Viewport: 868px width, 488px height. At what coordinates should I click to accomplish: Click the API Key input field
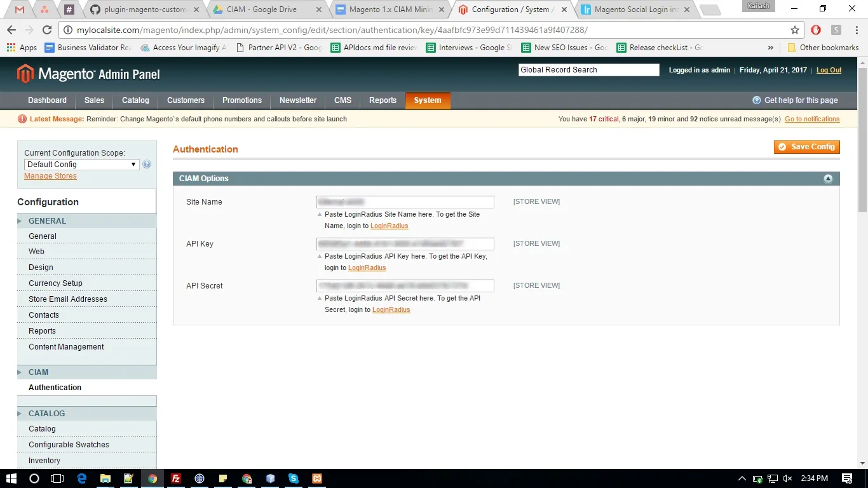coord(405,244)
